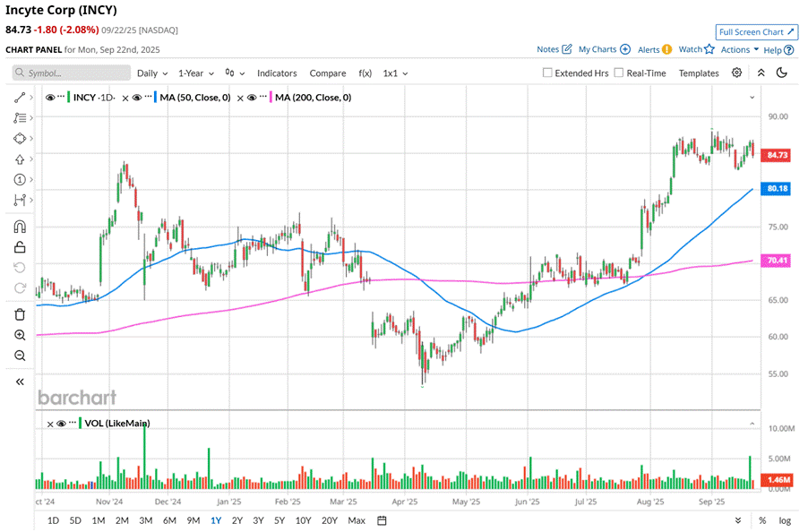Viewport: 808px width, 532px height.
Task: Zoom out using the minus magnifier
Action: tap(20, 356)
